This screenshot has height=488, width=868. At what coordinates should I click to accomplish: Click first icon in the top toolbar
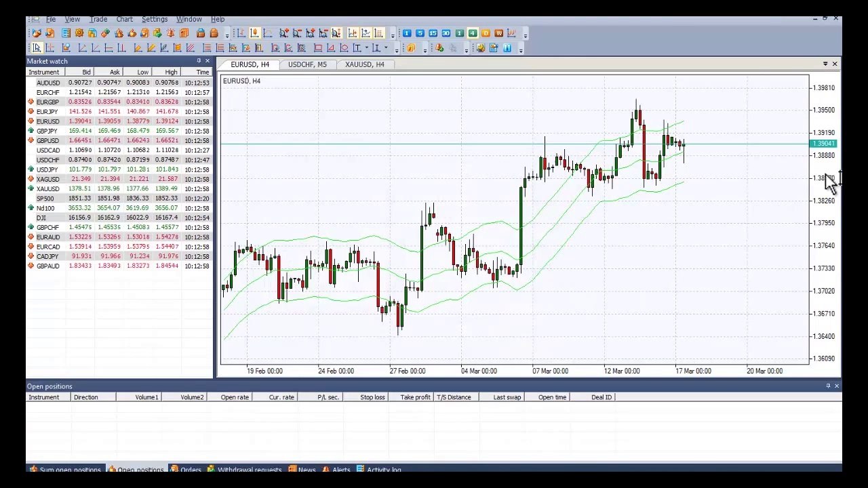pos(37,33)
